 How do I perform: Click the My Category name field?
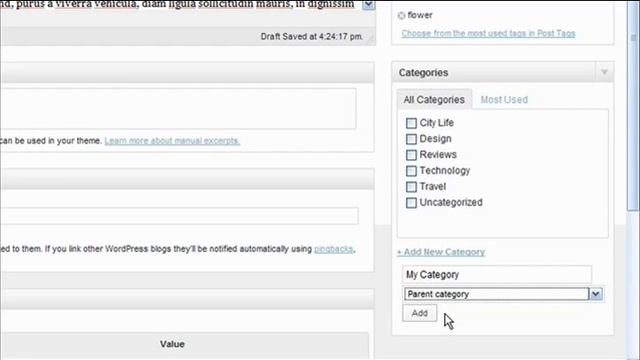(497, 274)
